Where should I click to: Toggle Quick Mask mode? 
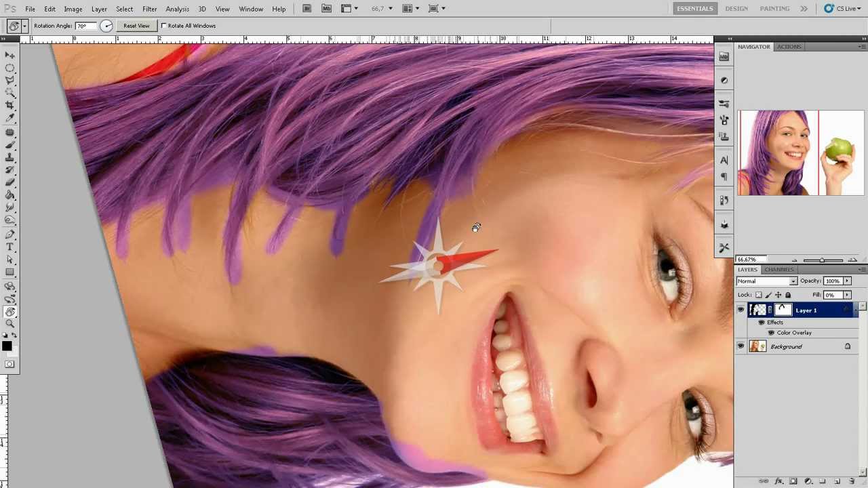pos(9,365)
